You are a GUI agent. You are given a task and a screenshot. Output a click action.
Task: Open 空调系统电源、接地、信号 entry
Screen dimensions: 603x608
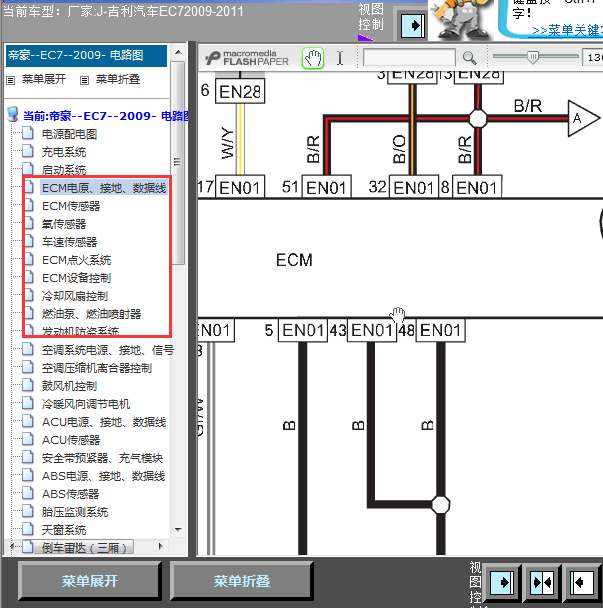(108, 350)
